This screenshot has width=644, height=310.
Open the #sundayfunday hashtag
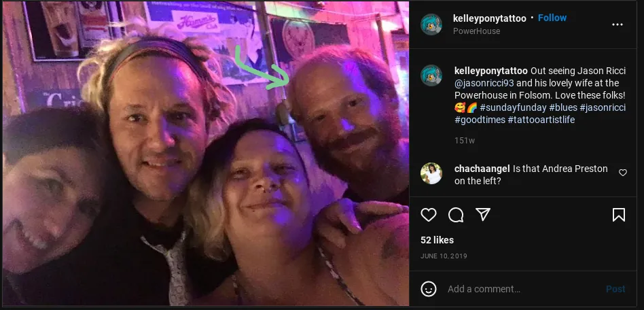513,107
